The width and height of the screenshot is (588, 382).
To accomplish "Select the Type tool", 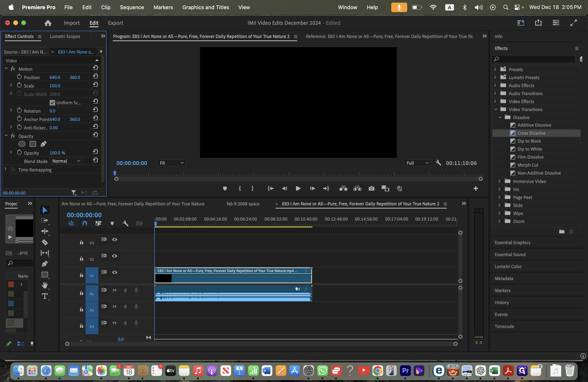I will click(x=45, y=296).
